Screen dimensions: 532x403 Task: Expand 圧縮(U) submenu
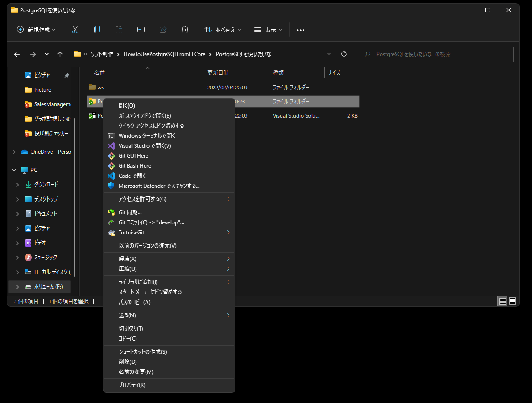coord(169,269)
